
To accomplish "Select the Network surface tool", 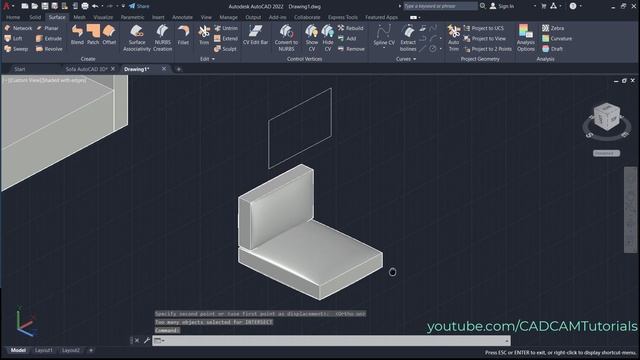I will point(18,28).
